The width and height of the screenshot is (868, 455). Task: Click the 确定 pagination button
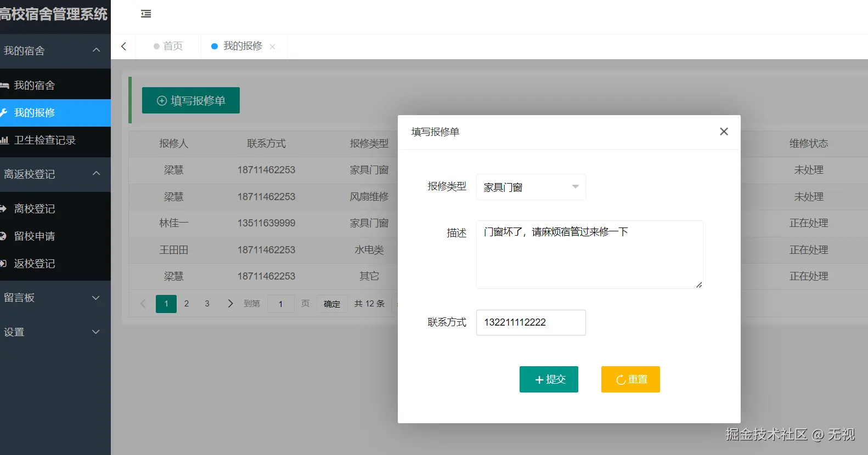click(x=332, y=304)
